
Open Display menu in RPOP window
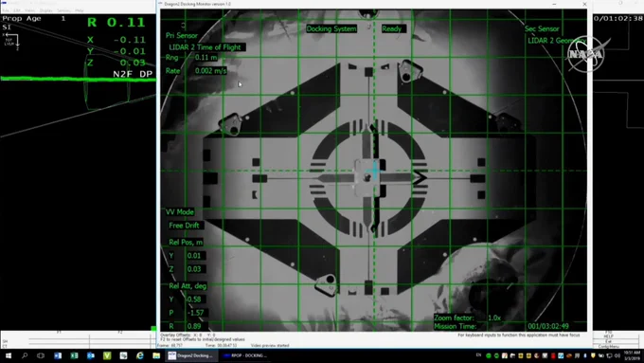46,10
